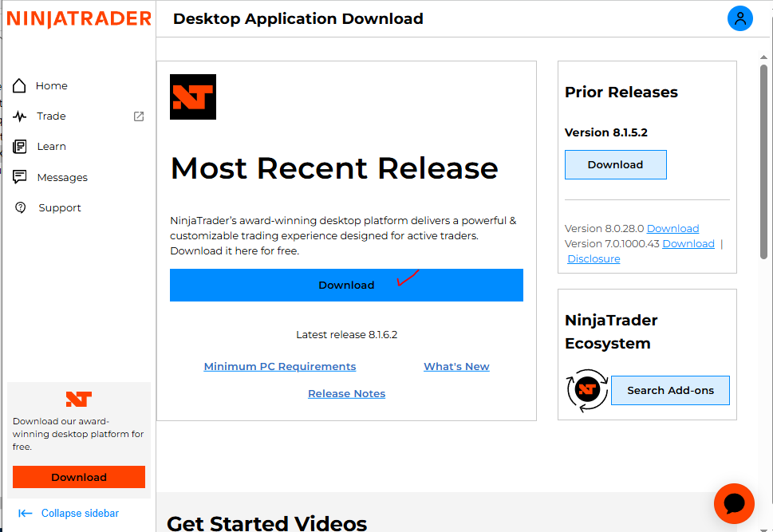Click the big blue Download button
This screenshot has width=773, height=532.
click(346, 285)
